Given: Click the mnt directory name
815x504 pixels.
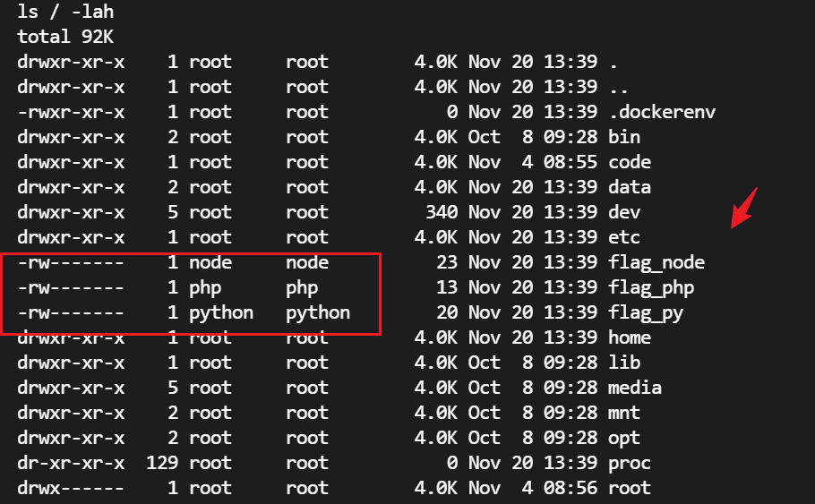Looking at the screenshot, I should pyautogui.click(x=624, y=414).
